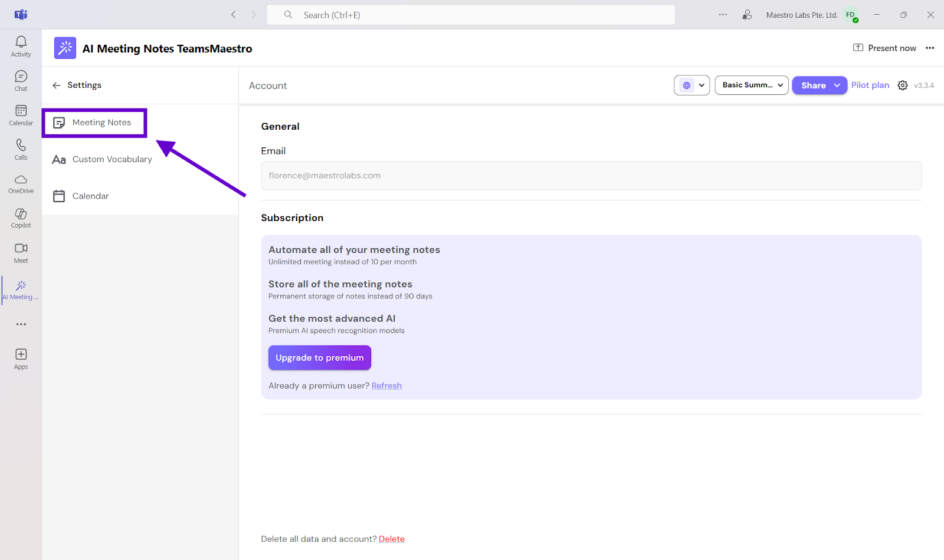Click the people status icon in title bar

coord(747,15)
